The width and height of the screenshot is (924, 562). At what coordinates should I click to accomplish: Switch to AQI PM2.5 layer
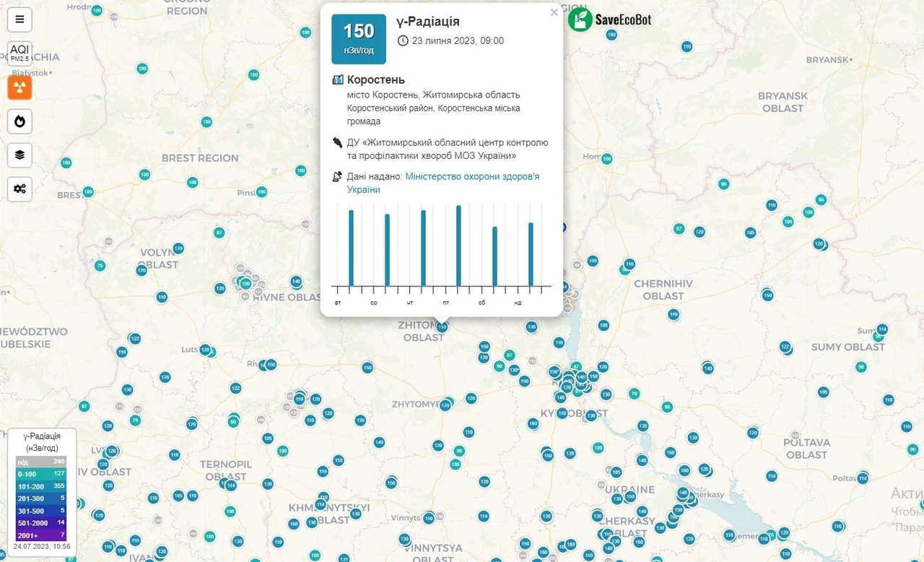[19, 53]
